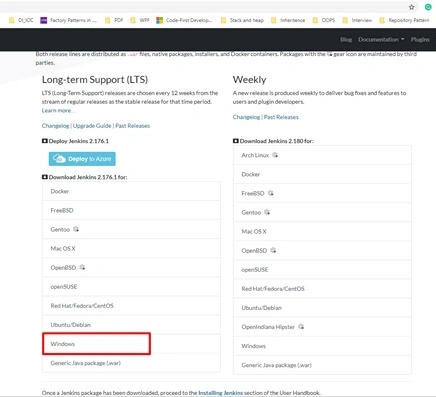This screenshot has height=397, width=436.
Task: Select Arch Linux under Weekly downloads
Action: [322, 155]
